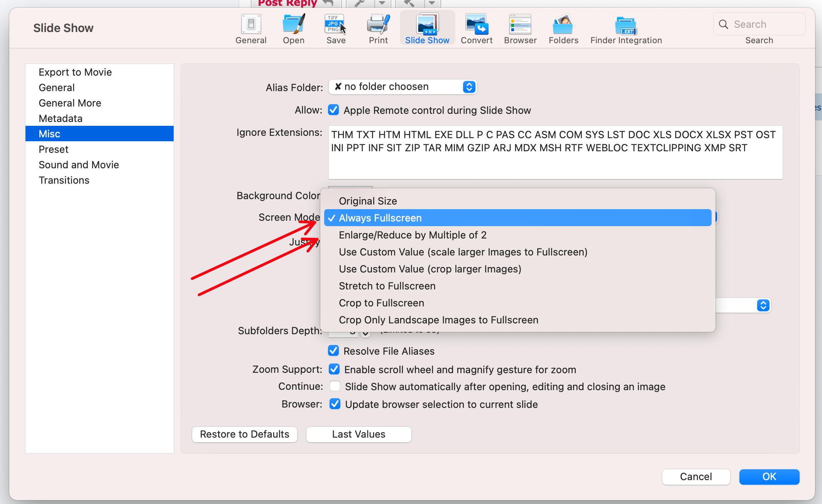Choose Original Size from the menu

(x=518, y=201)
